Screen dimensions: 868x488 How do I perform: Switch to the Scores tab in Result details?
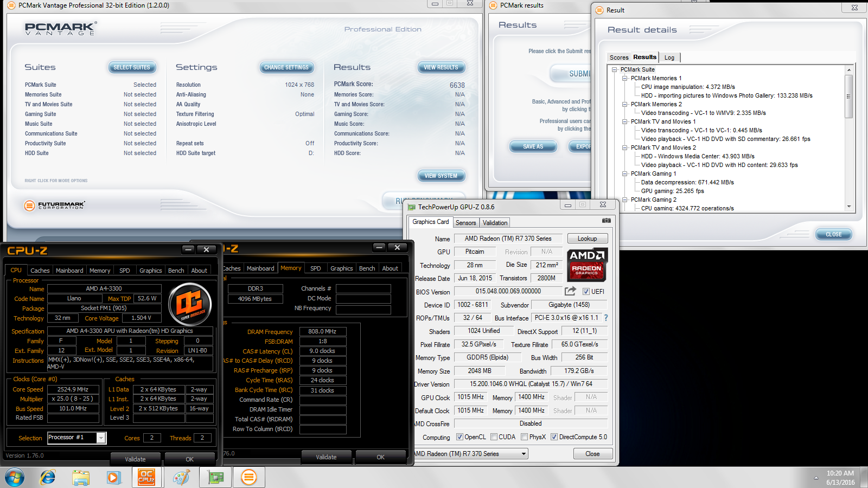point(618,57)
